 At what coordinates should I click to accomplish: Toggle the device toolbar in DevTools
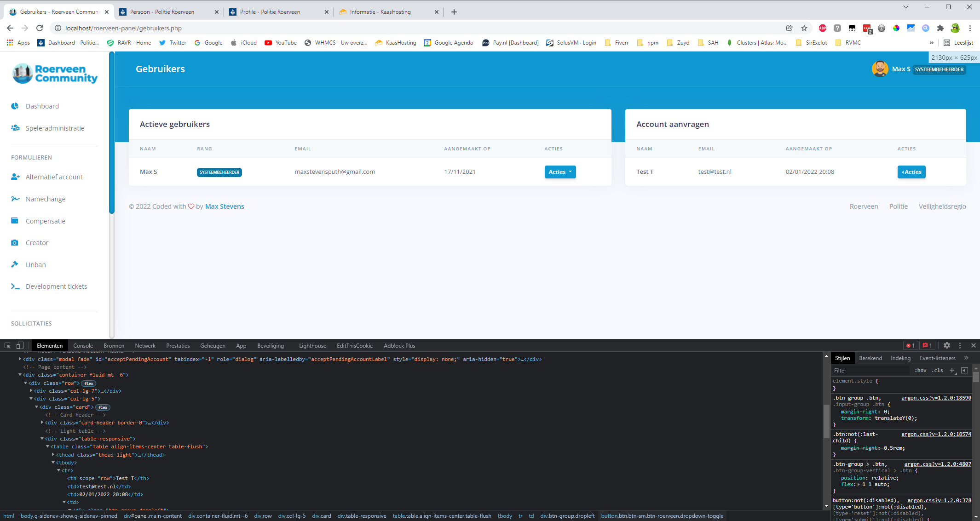tap(20, 345)
